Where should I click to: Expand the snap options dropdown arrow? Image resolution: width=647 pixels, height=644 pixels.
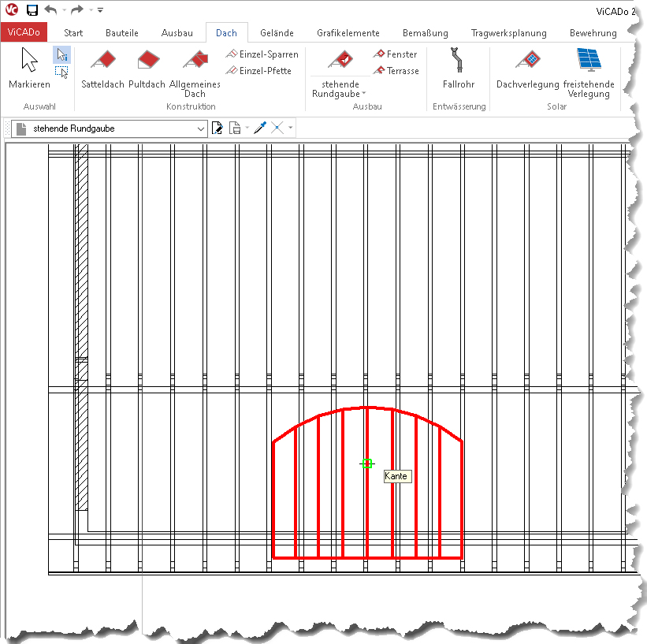pyautogui.click(x=291, y=128)
